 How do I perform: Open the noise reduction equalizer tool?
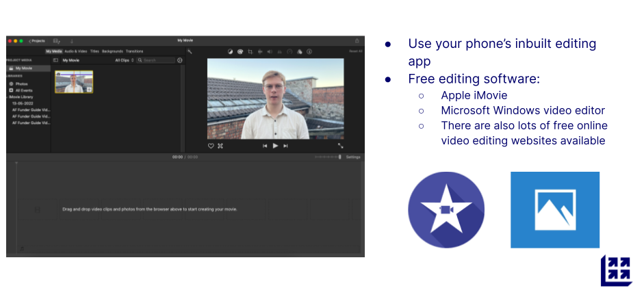(x=280, y=52)
